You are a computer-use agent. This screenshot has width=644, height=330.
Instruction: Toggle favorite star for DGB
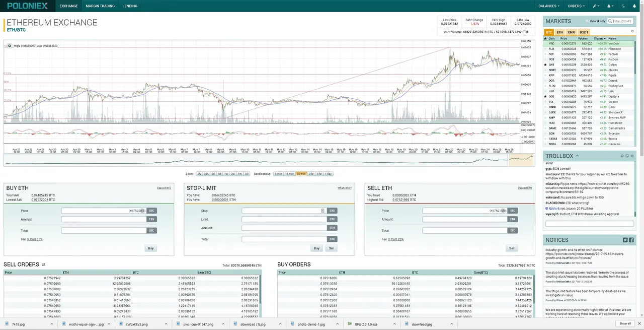(545, 96)
